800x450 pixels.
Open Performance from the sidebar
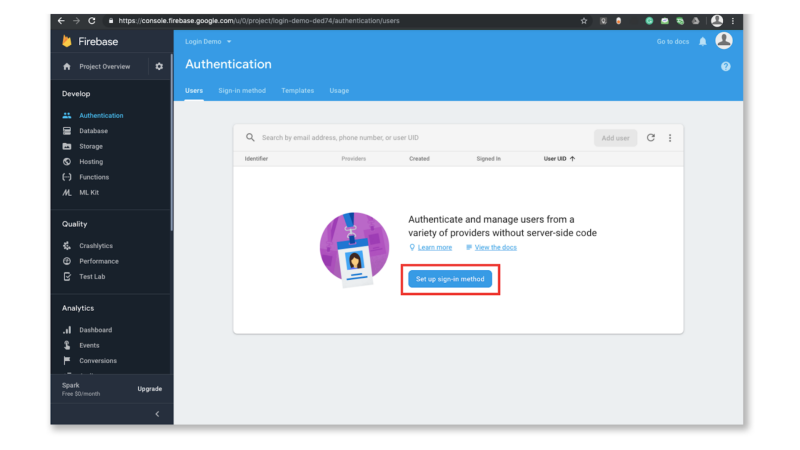pos(98,261)
